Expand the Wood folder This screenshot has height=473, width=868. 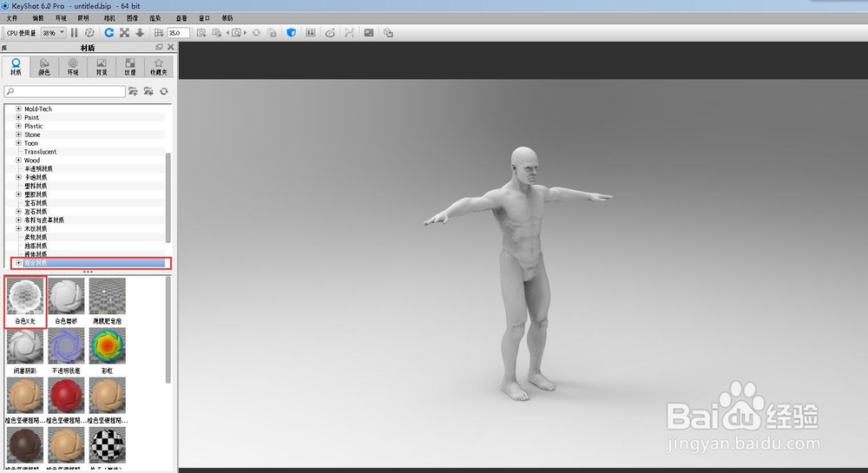(18, 161)
